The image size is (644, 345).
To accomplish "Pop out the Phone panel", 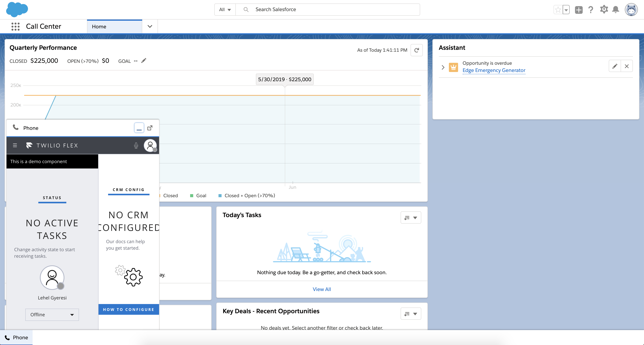I will 150,128.
